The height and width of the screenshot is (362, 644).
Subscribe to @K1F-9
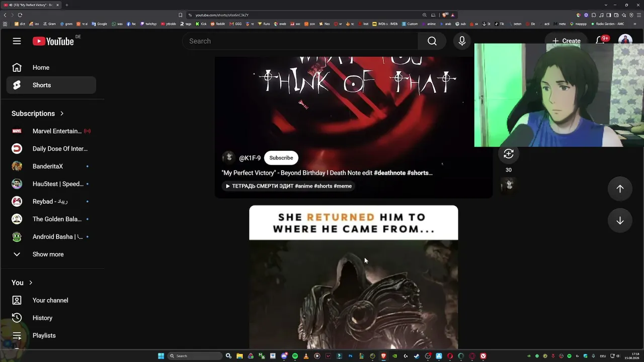(x=281, y=158)
